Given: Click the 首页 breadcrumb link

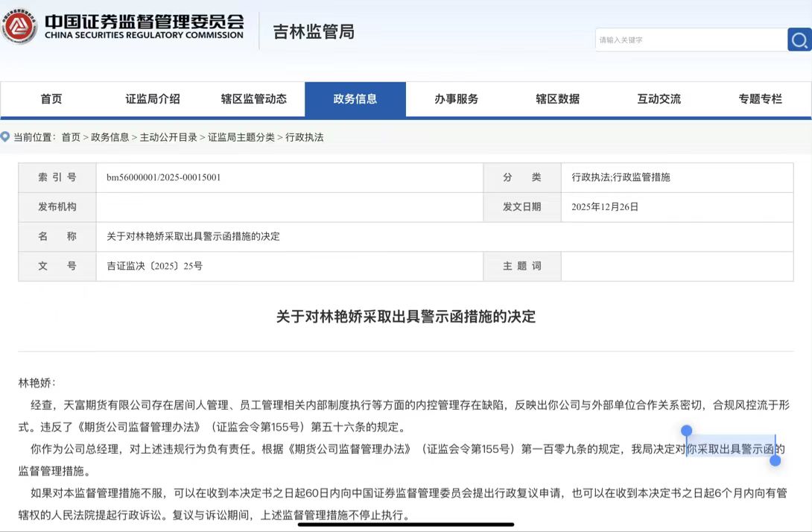Looking at the screenshot, I should pyautogui.click(x=71, y=137).
